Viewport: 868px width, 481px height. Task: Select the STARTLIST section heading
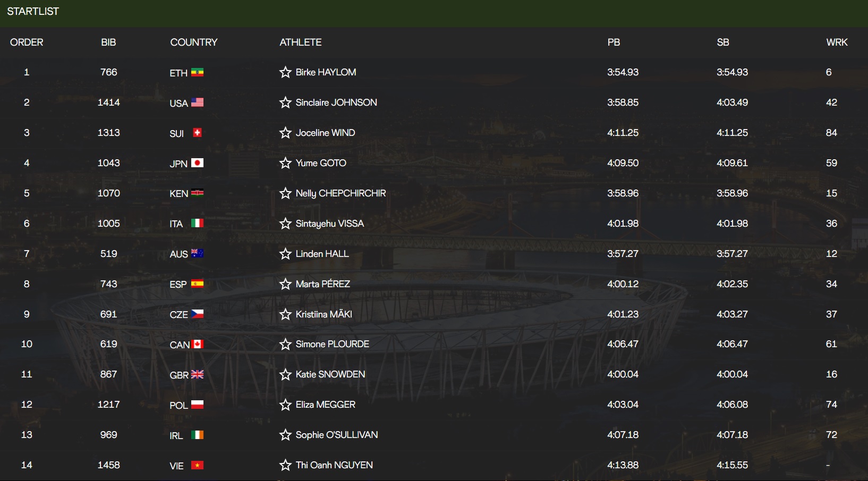[33, 11]
